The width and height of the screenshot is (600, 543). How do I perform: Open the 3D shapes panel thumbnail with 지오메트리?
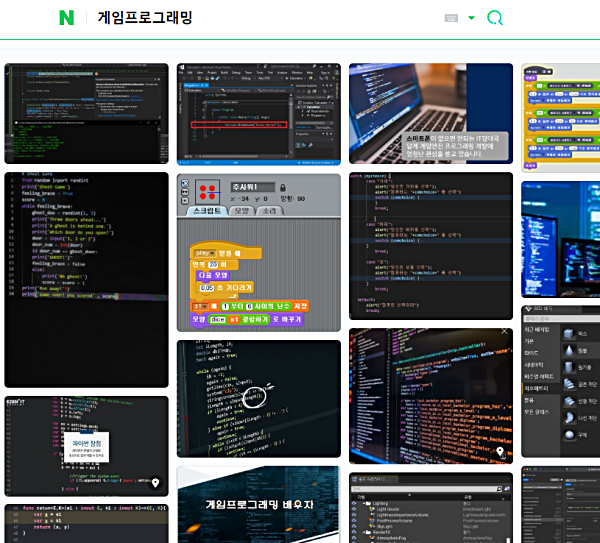click(x=561, y=381)
